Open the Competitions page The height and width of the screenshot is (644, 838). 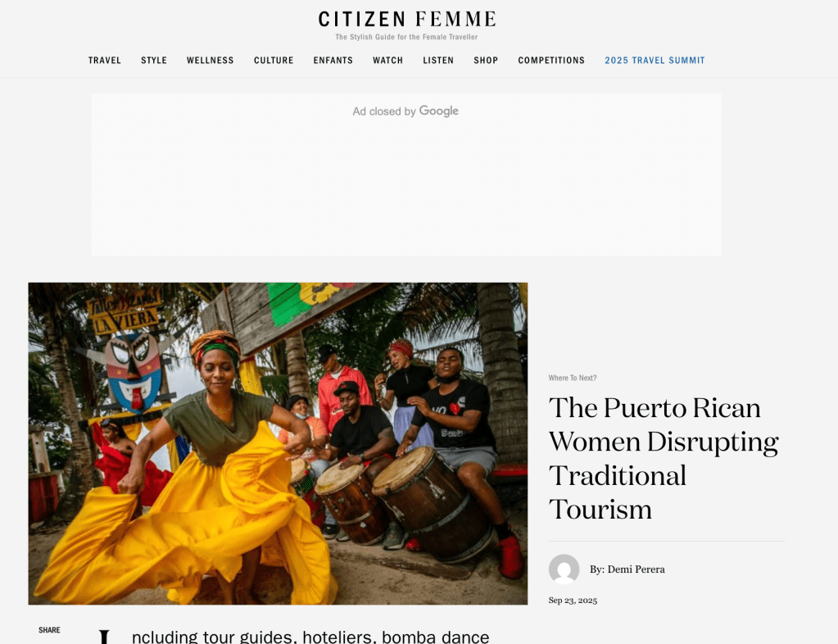coord(551,61)
